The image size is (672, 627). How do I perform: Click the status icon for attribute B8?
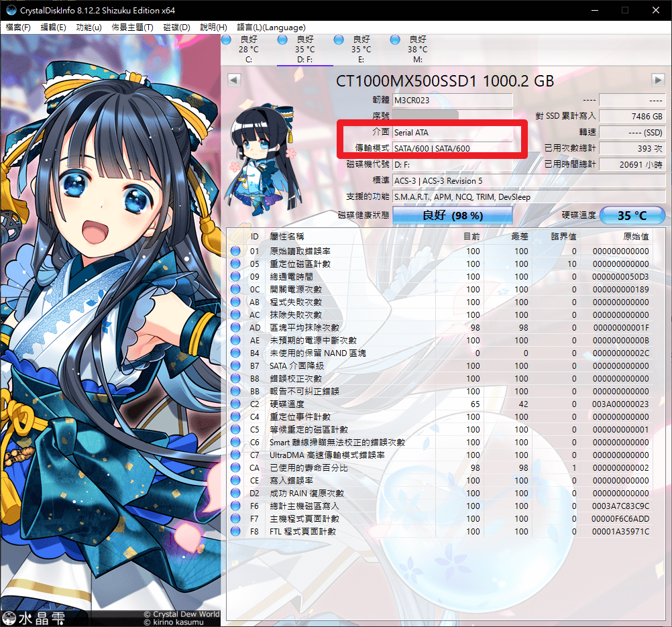pos(235,378)
